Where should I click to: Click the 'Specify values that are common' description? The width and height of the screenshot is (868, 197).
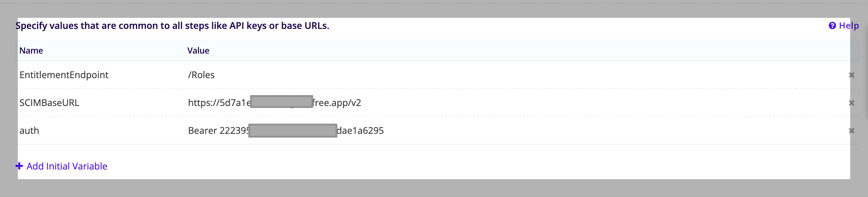(172, 26)
